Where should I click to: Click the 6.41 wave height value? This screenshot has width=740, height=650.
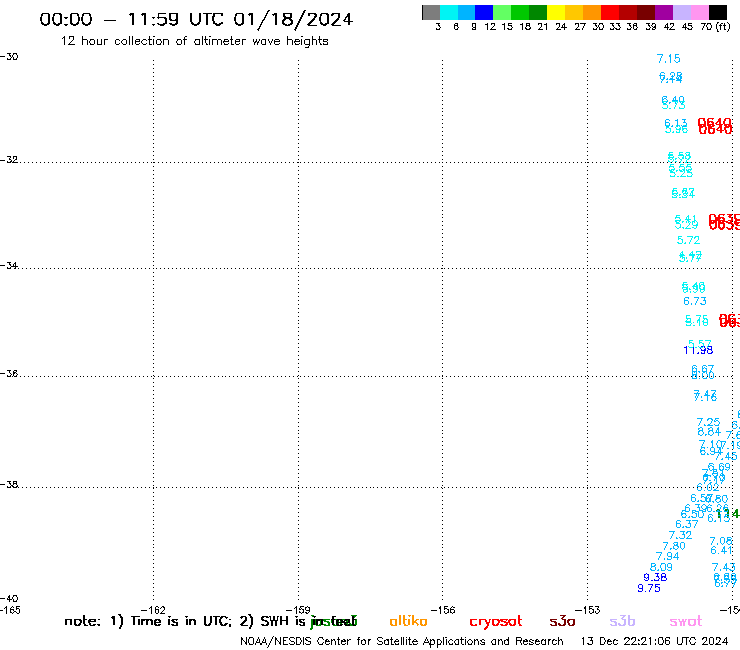click(x=722, y=550)
